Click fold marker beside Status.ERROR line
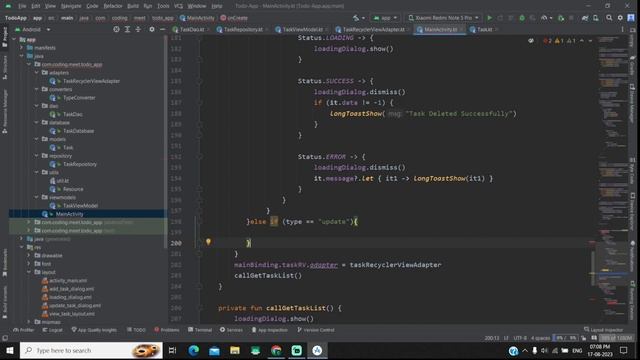This screenshot has width=640, height=360. (x=200, y=157)
